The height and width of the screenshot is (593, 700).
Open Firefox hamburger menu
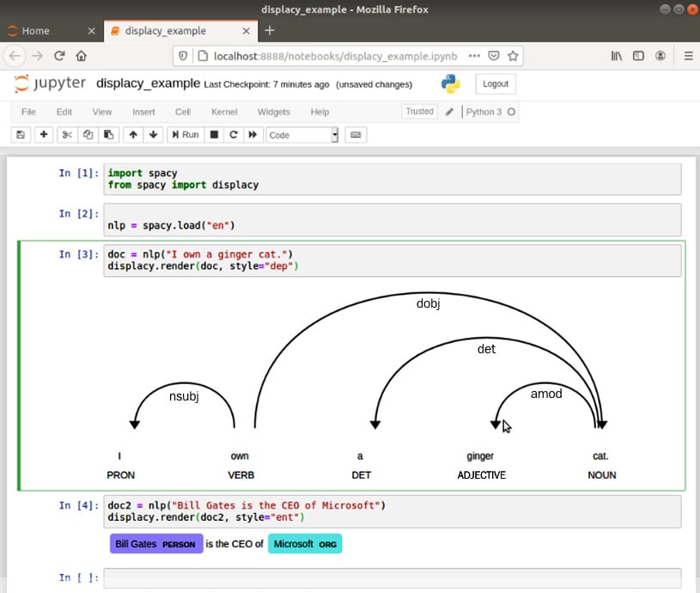coord(688,56)
